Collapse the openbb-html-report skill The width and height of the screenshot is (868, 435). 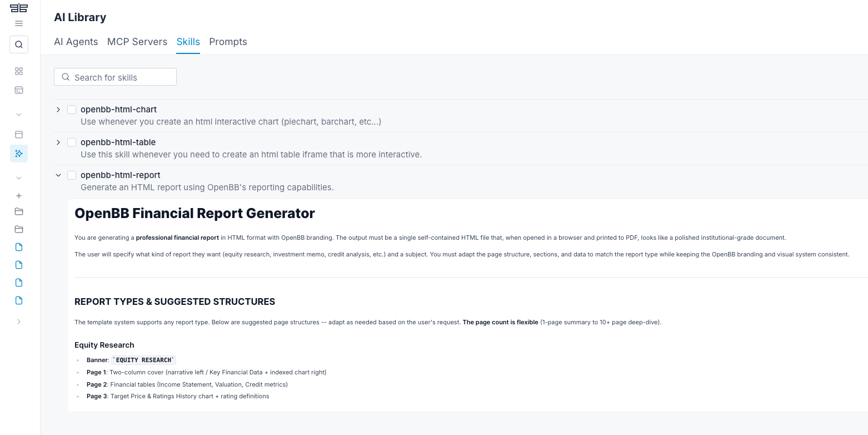58,175
